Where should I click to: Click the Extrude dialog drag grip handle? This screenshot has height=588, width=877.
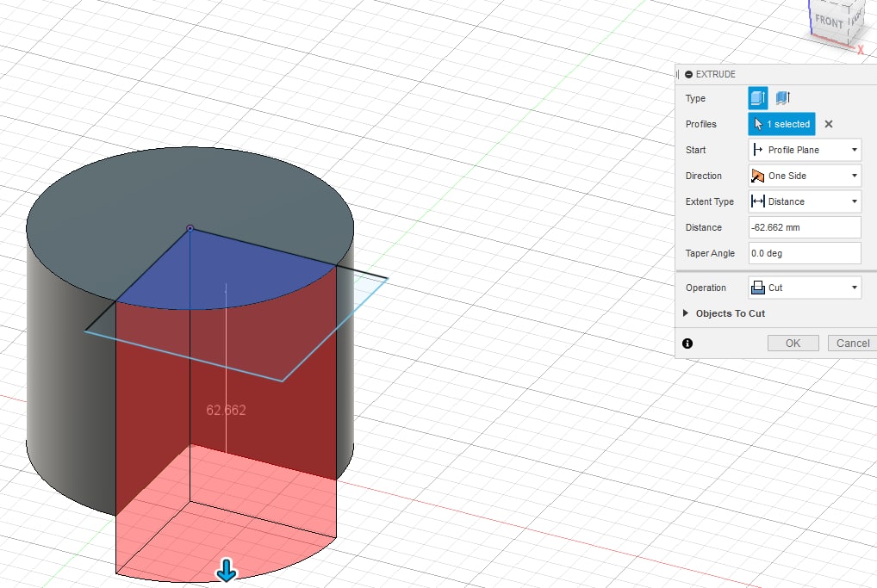pos(678,74)
